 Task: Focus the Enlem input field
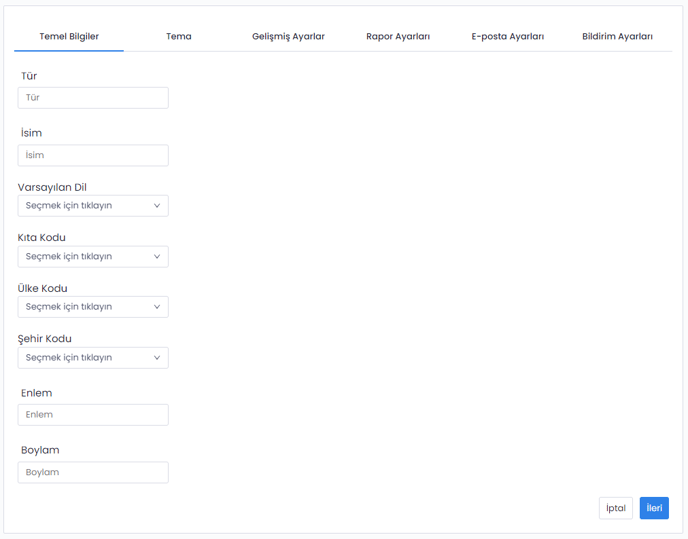[93, 415]
